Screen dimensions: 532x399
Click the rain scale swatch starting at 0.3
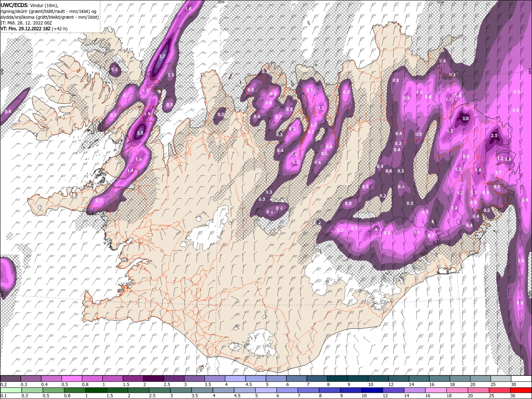32,390
